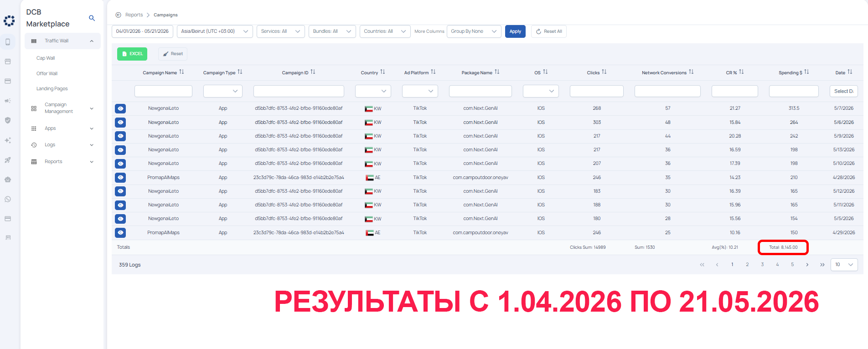Screen dimensions: 868x349
Task: View details eye for 5/12/2026 row
Action: (120, 191)
